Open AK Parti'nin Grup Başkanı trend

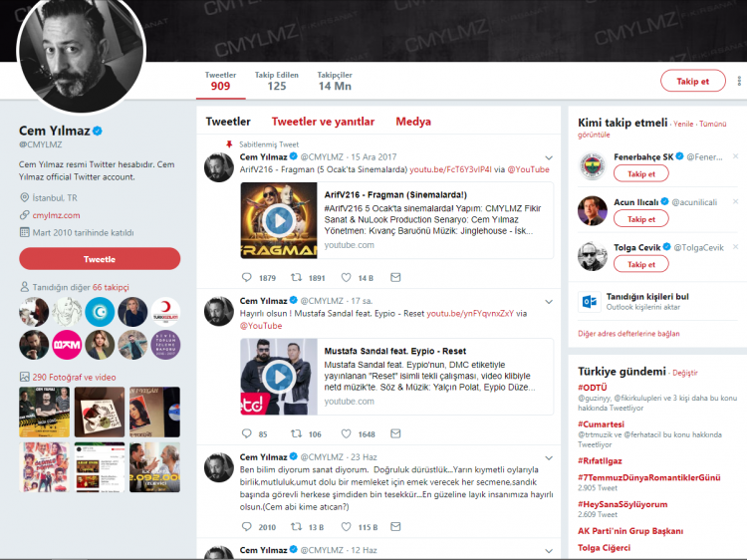tap(630, 531)
